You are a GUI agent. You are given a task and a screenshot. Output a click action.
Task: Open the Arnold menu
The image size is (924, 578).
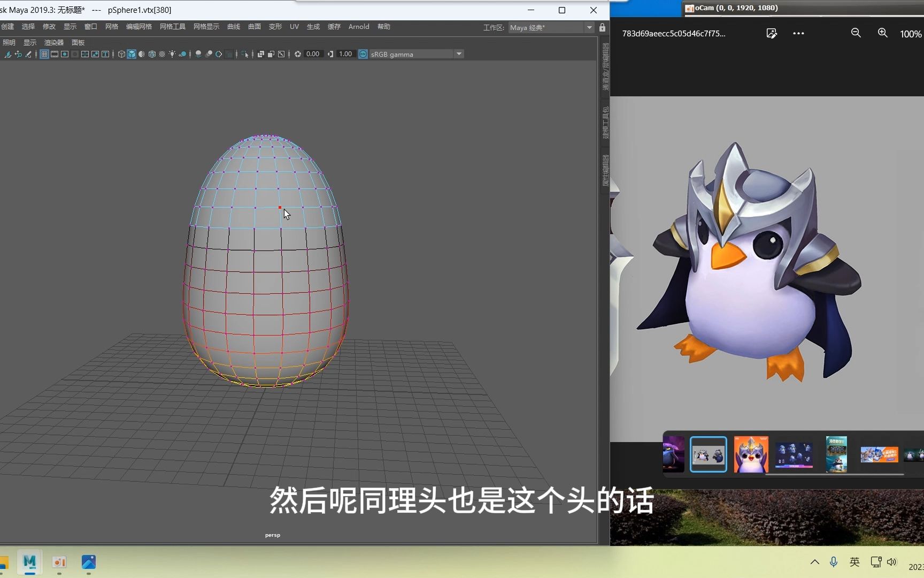point(359,27)
